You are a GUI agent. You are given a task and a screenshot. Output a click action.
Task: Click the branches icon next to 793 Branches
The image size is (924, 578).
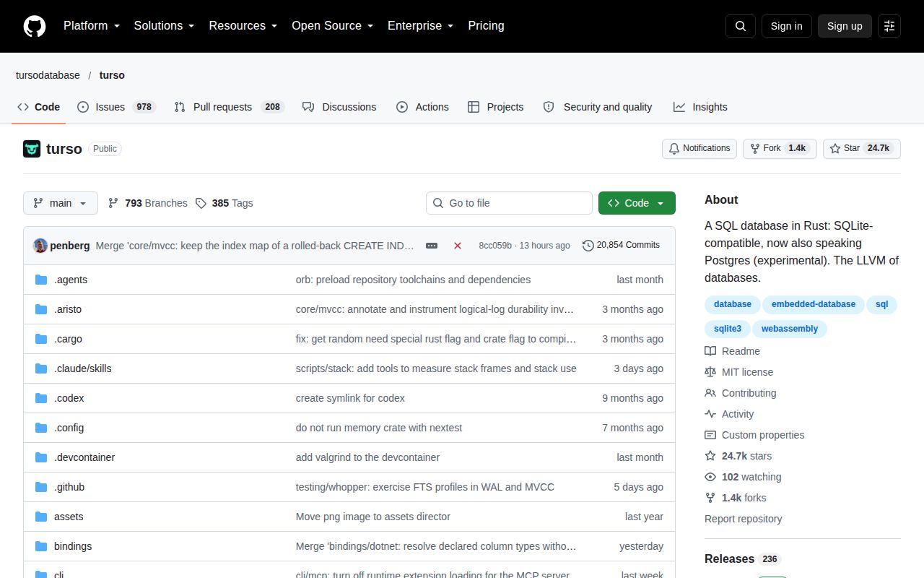pyautogui.click(x=113, y=203)
